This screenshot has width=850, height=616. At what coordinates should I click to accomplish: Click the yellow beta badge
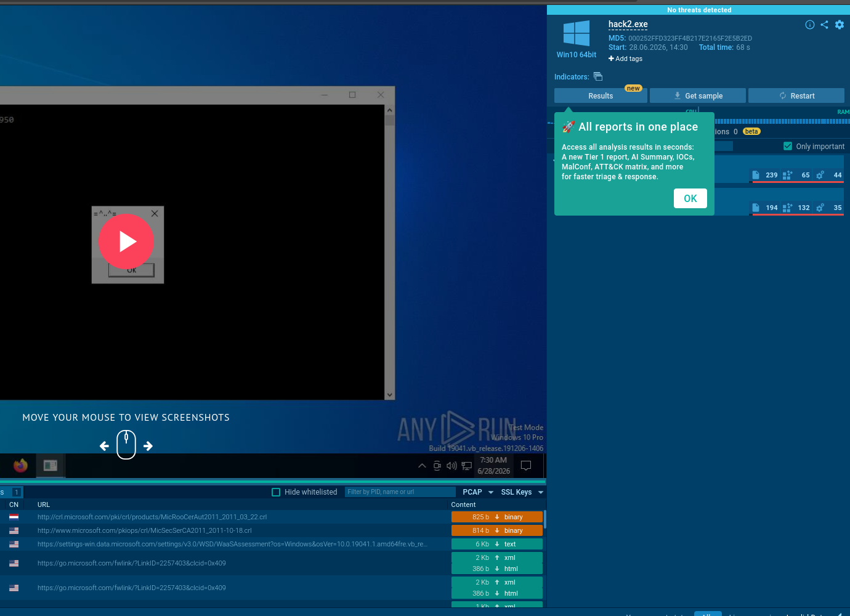(751, 131)
